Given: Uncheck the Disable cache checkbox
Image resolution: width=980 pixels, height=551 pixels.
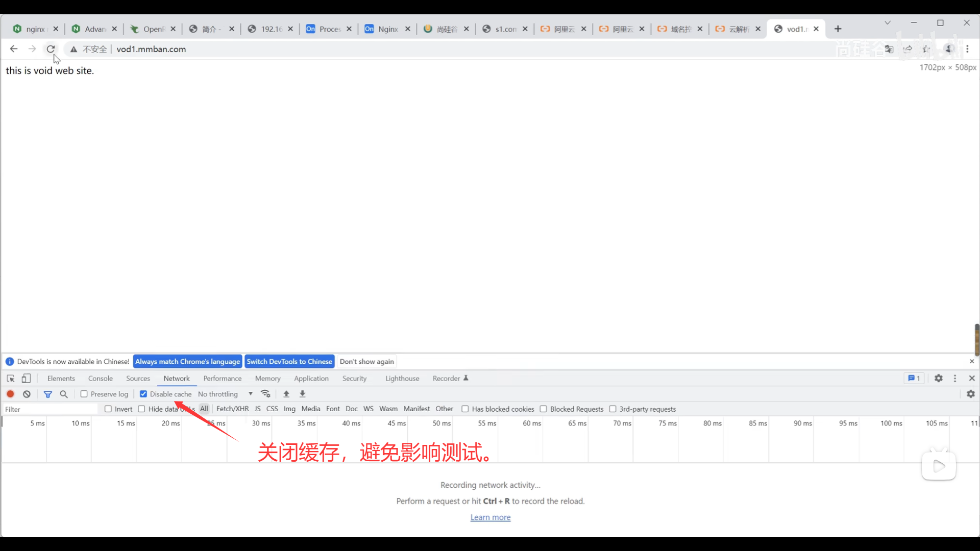Looking at the screenshot, I should tap(143, 394).
